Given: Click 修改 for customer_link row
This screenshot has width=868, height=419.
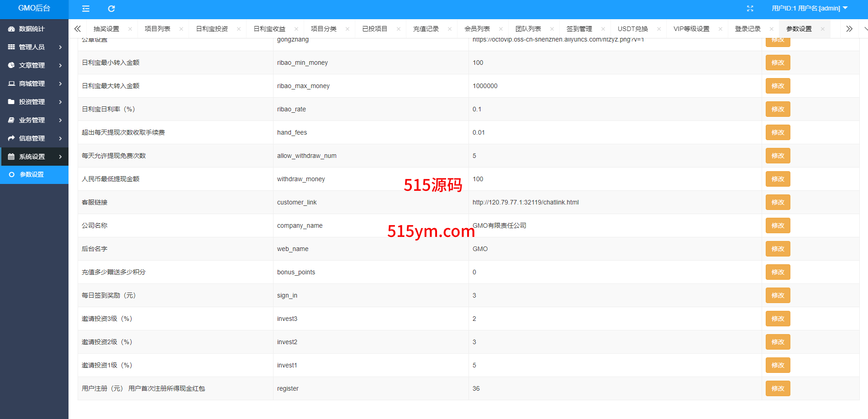Looking at the screenshot, I should pos(778,202).
